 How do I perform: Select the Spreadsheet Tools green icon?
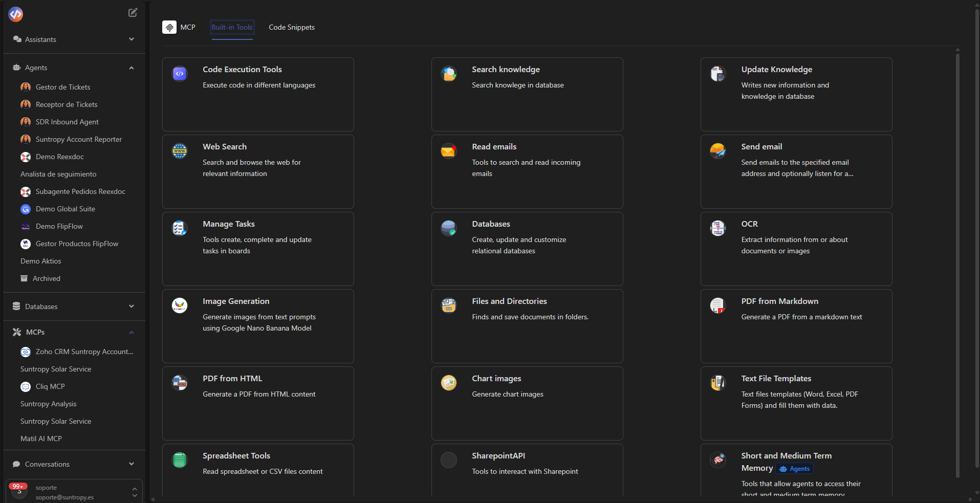(179, 460)
